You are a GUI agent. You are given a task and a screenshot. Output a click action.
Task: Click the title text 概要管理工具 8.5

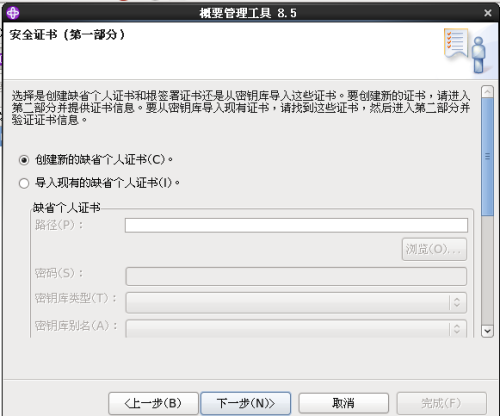click(248, 13)
